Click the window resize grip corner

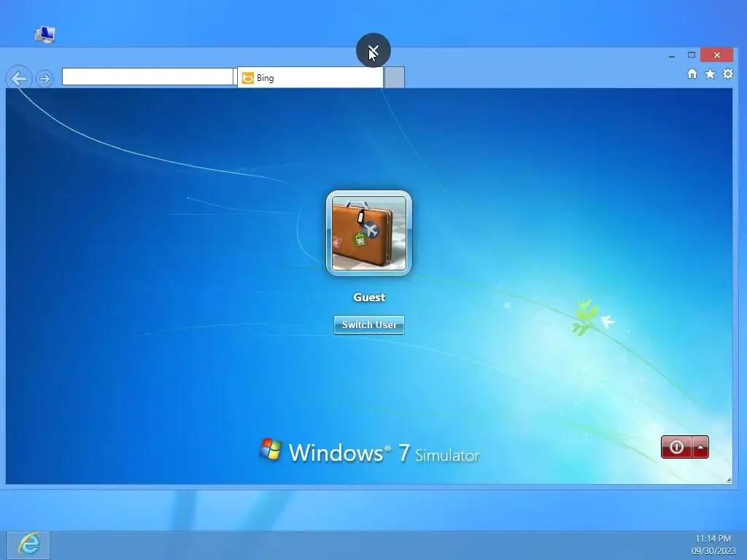pyautogui.click(x=729, y=480)
